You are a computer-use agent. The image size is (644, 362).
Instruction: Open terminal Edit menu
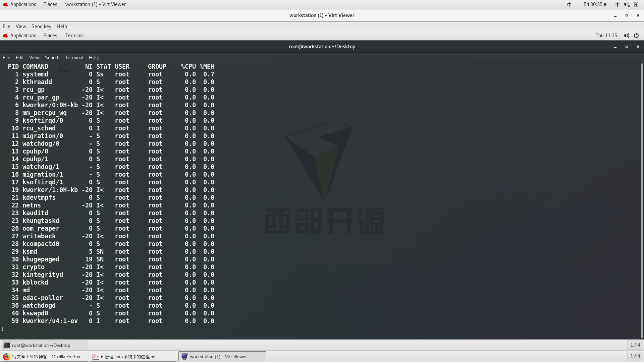point(19,58)
